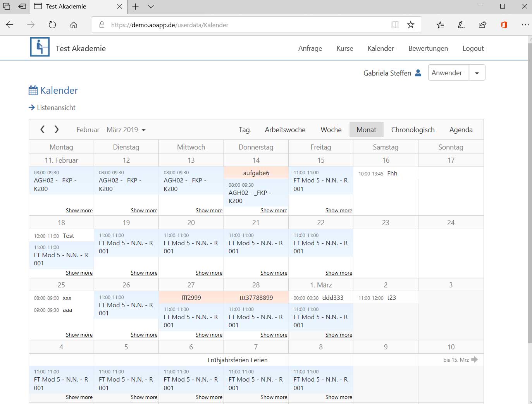This screenshot has height=404, width=532.
Task: Open the Fhh event on Saturday
Action: pos(386,173)
